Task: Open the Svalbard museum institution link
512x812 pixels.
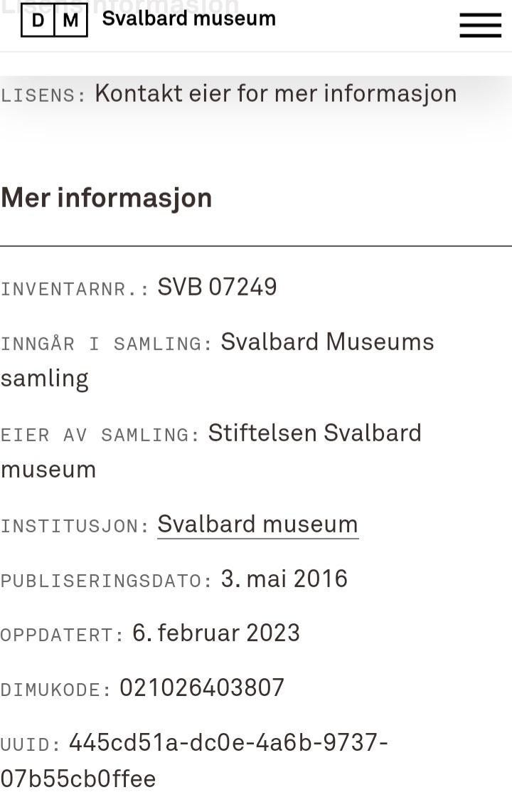Action: point(257,524)
